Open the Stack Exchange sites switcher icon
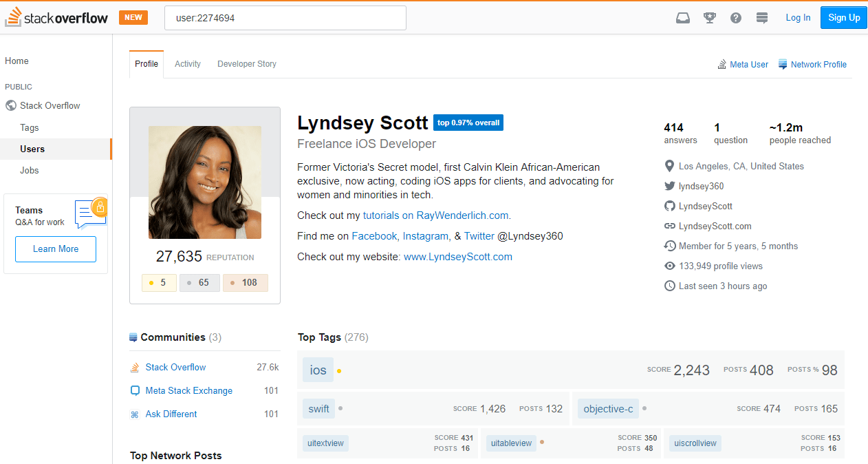The height and width of the screenshot is (464, 868). pos(762,18)
